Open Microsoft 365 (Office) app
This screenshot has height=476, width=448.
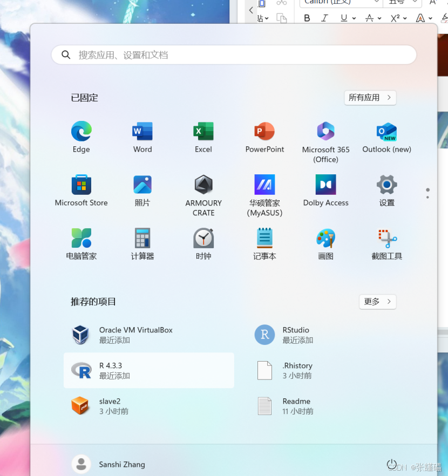[325, 141]
